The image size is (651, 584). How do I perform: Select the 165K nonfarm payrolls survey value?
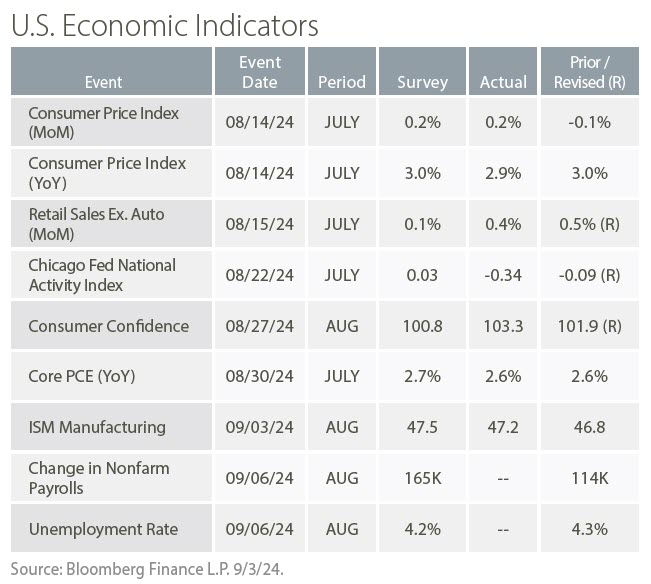point(422,478)
